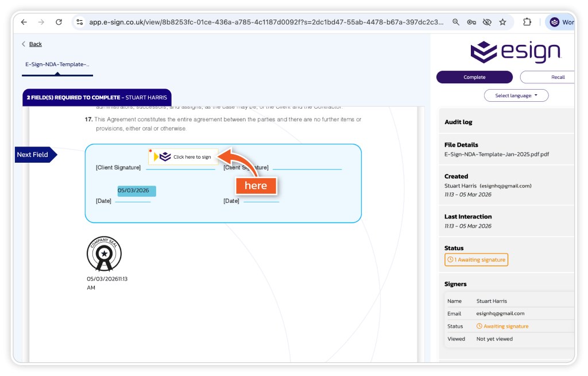Click the 05/03/2026 date field
The height and width of the screenshot is (376, 588).
pos(137,191)
